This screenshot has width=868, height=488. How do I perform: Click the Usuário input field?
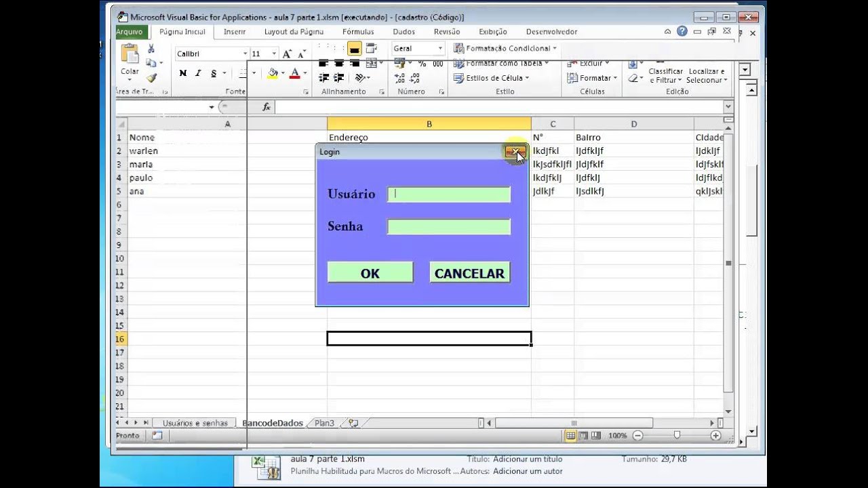click(x=449, y=195)
